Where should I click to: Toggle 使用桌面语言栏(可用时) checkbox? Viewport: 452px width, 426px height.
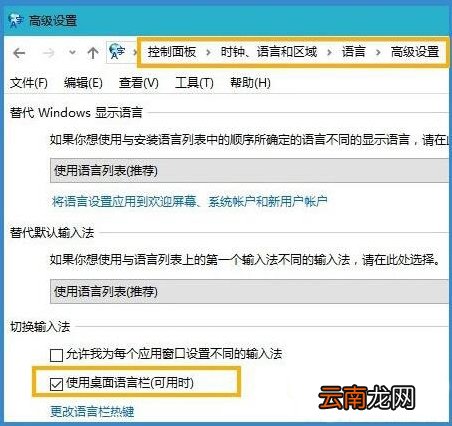point(56,384)
